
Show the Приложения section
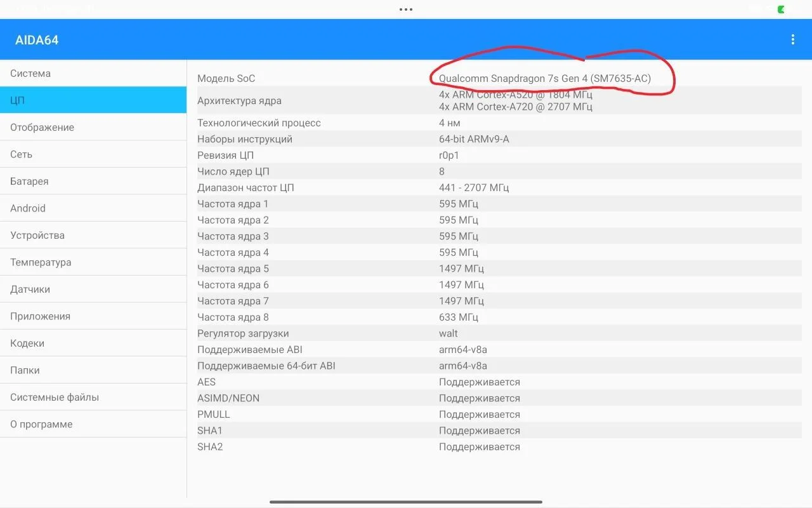click(93, 316)
